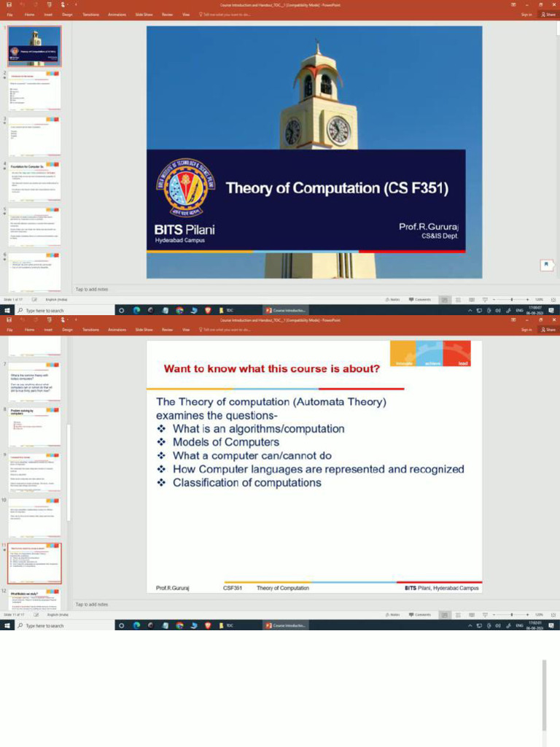The image size is (560, 747).
Task: Open the File tab in the title-slide window
Action: (x=9, y=15)
